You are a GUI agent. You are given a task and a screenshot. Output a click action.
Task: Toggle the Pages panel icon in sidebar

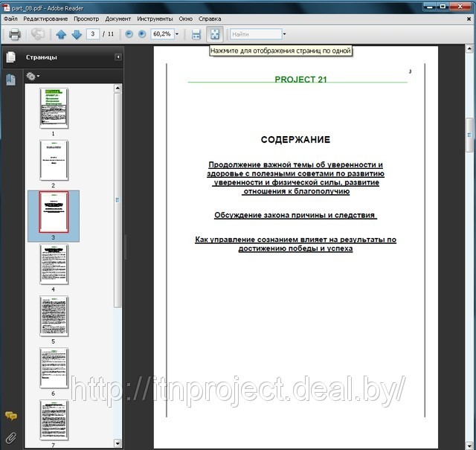[x=11, y=57]
